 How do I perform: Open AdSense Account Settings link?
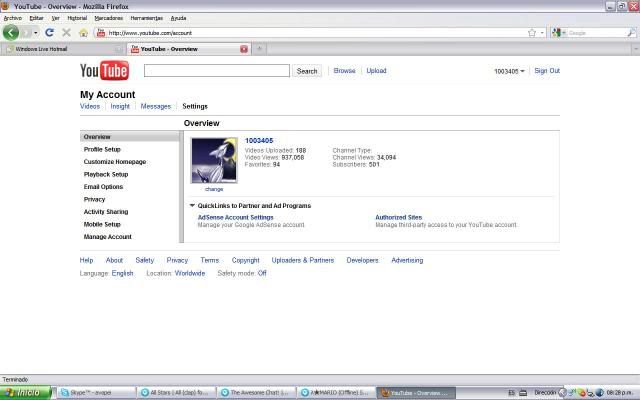coord(235,217)
